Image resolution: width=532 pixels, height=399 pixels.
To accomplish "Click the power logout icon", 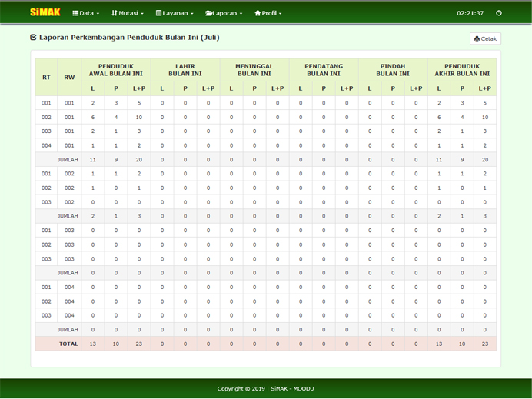I will click(x=499, y=13).
